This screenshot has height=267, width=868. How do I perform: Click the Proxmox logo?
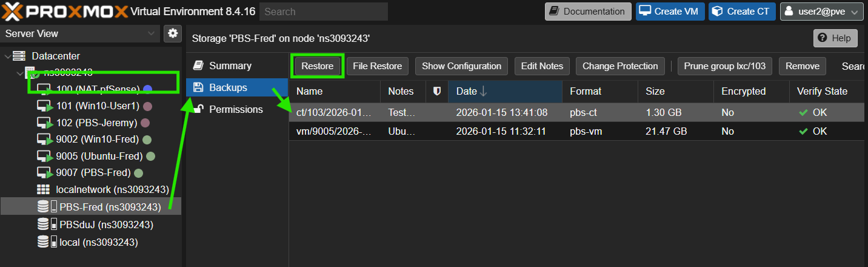coord(65,12)
